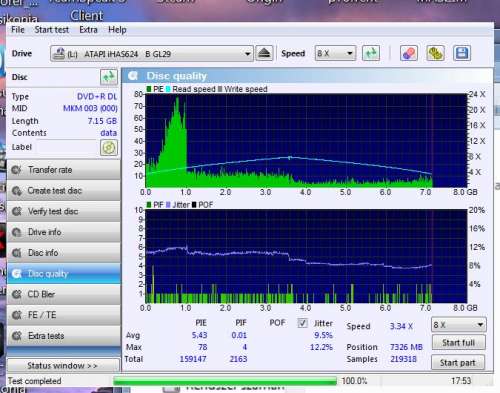This screenshot has width=500, height=393.
Task: Click the Test completed status text
Action: pyautogui.click(x=34, y=381)
